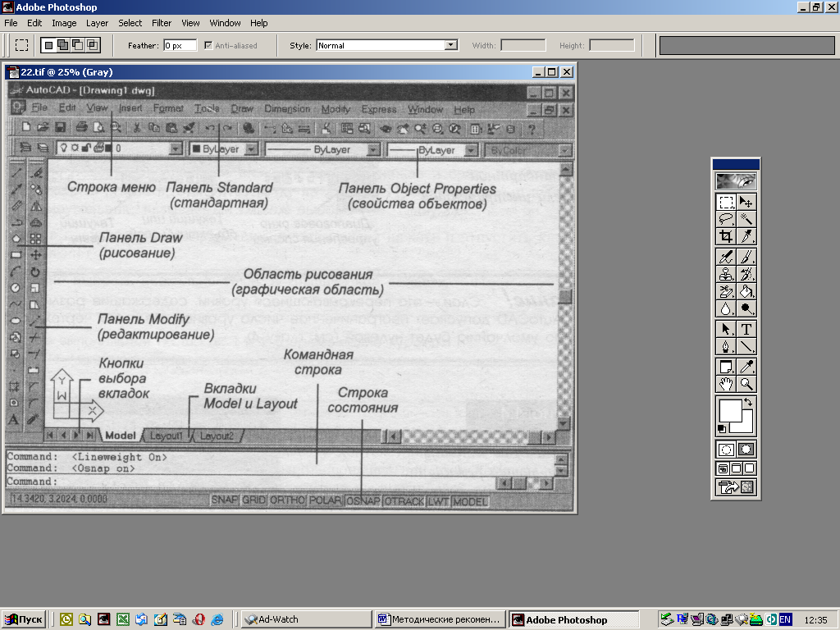Click the marquee tool icon in options bar
This screenshot has width=840, height=630.
click(21, 46)
